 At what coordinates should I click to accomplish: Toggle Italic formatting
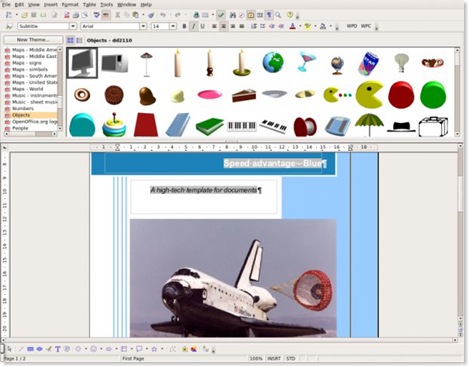(193, 26)
